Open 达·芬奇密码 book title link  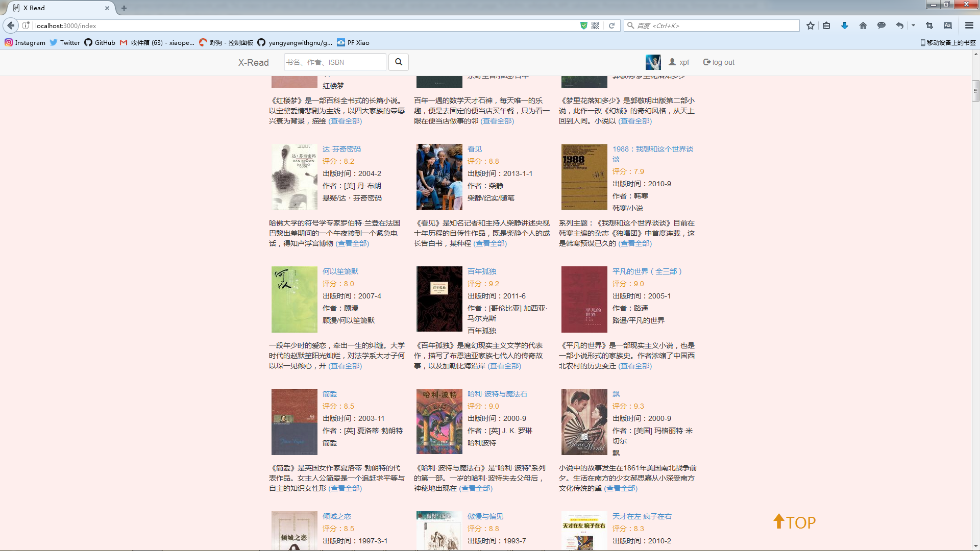pos(341,149)
